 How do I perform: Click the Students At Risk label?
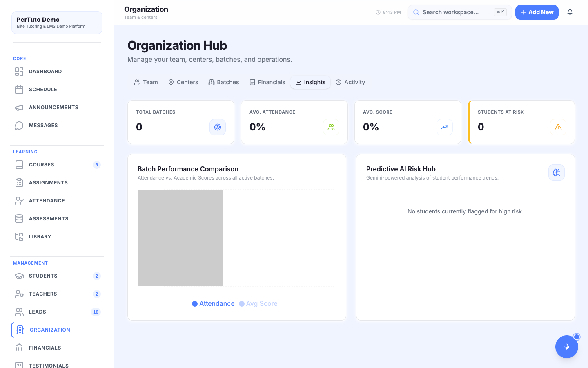[x=501, y=112]
